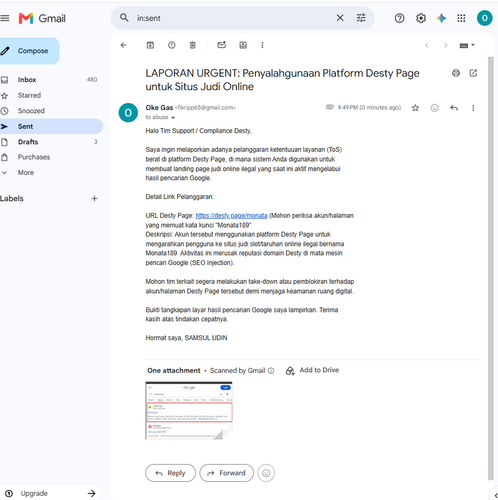Show Scanned by Gmail info icon
Viewport: 498px width, 500px height.
271,371
